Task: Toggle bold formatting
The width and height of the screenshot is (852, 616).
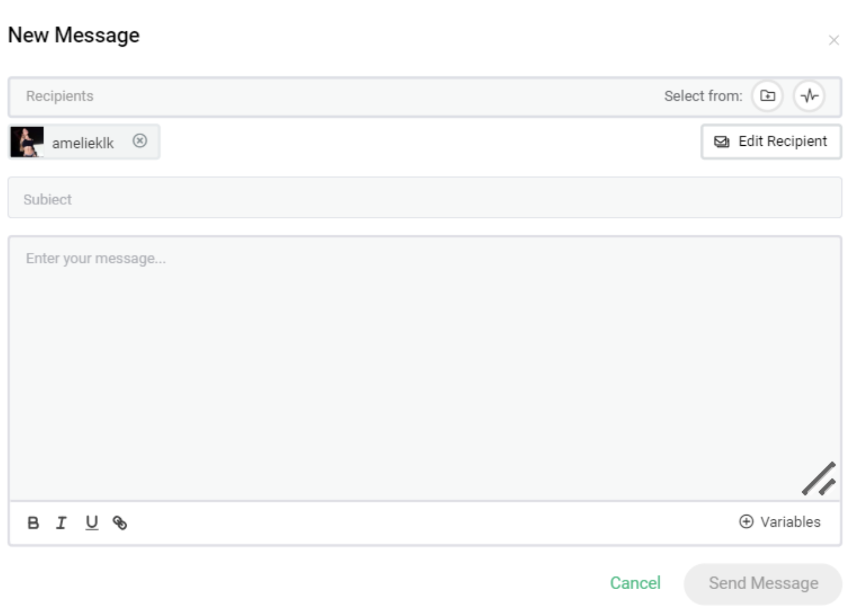Action: coord(33,522)
